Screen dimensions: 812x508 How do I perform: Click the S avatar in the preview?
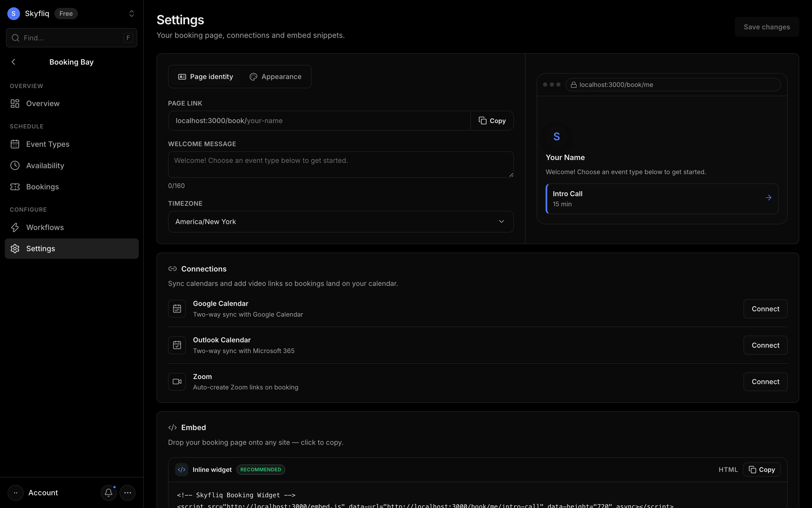(x=556, y=136)
